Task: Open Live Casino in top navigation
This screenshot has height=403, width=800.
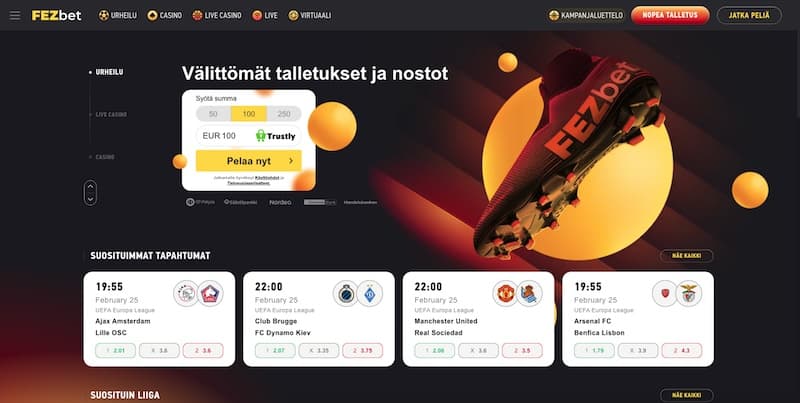Action: point(217,15)
